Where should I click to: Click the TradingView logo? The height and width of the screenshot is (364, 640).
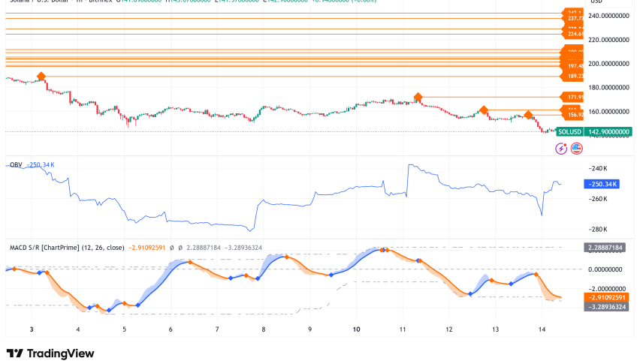[52, 353]
